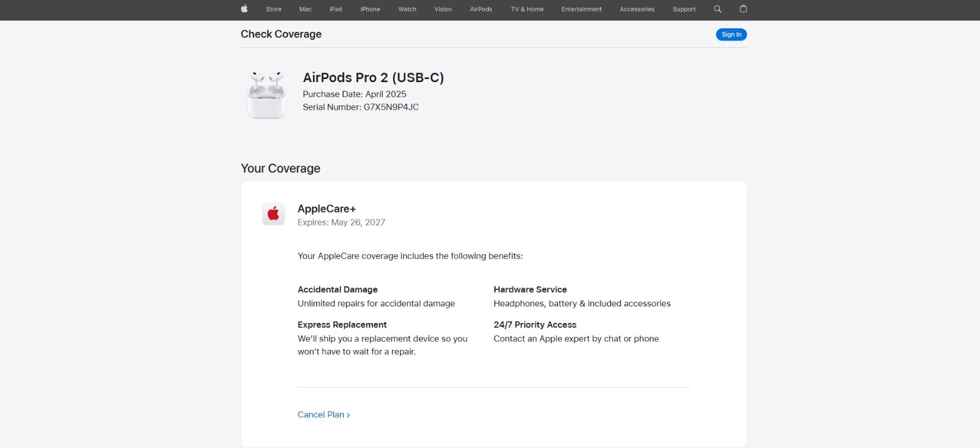Click 'Unlimited repairs for accidental damage' text

(376, 303)
